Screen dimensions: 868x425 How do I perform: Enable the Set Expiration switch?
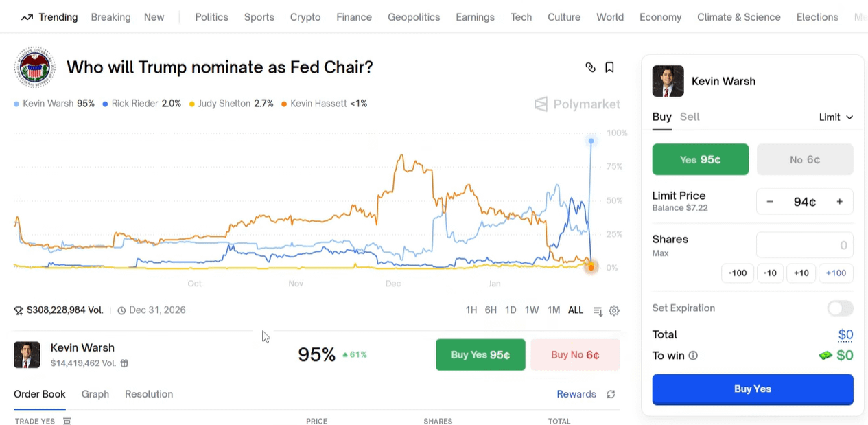click(840, 308)
